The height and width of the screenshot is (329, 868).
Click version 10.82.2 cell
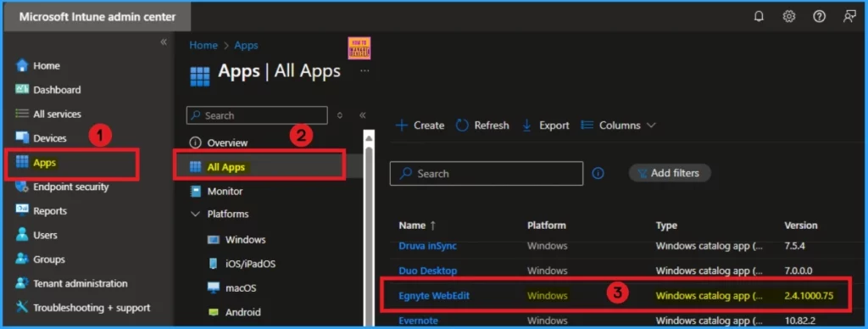799,321
